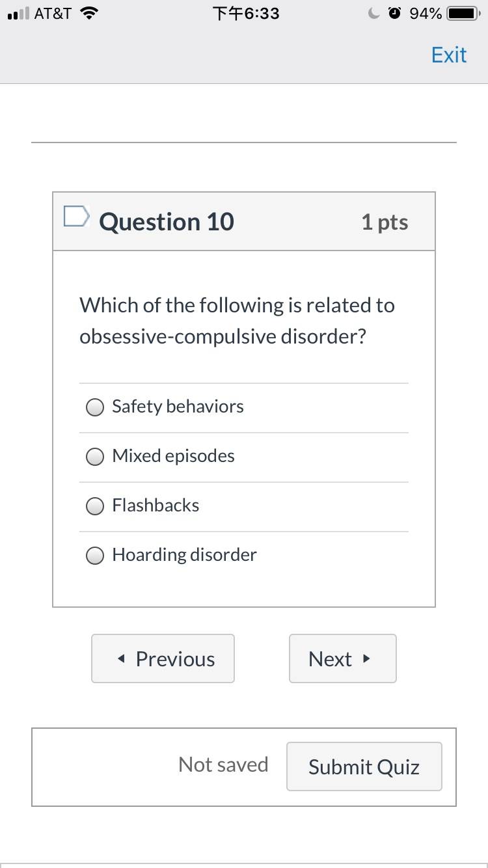Exit the quiz via the Exit link

[449, 55]
